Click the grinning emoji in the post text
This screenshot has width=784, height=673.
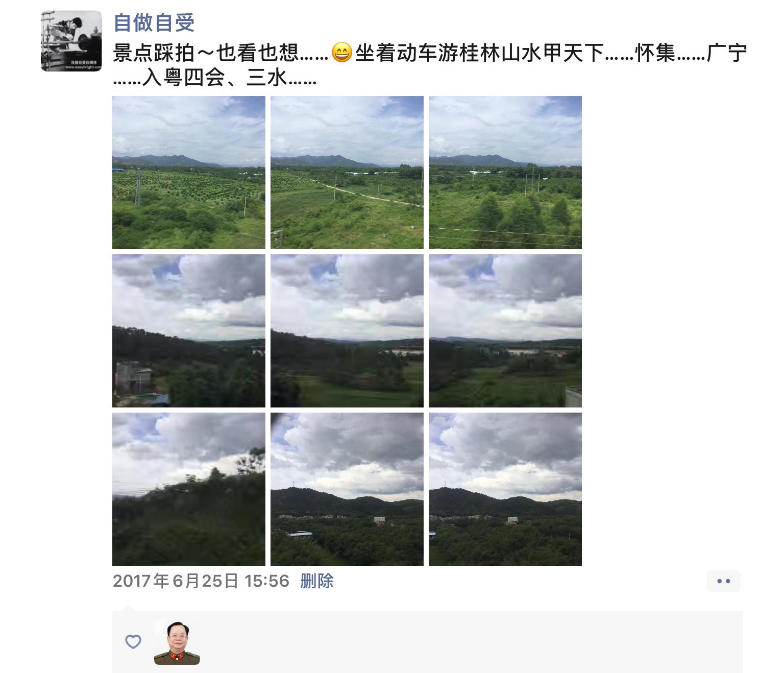342,53
